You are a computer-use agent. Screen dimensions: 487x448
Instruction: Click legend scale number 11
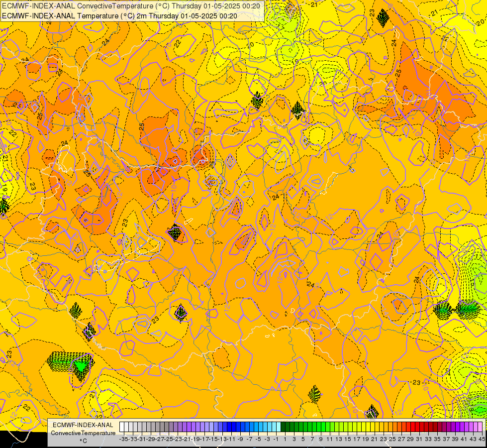point(329,439)
